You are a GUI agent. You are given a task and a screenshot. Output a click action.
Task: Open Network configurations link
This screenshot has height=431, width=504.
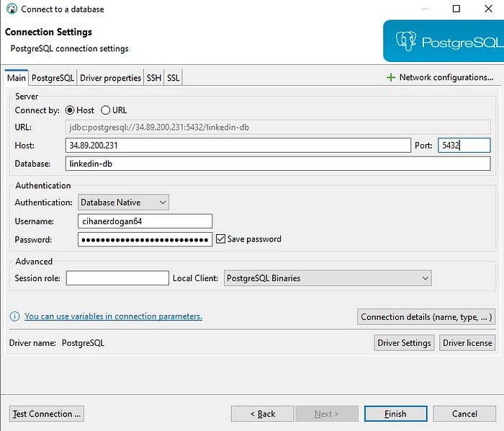(x=446, y=78)
